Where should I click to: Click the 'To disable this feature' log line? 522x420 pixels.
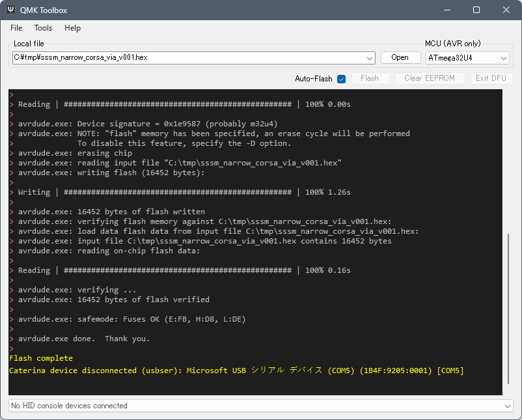(x=184, y=143)
